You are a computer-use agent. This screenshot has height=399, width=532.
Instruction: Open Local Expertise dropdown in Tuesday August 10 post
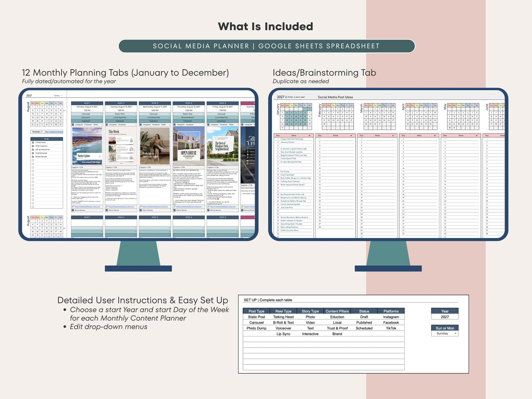(121, 117)
